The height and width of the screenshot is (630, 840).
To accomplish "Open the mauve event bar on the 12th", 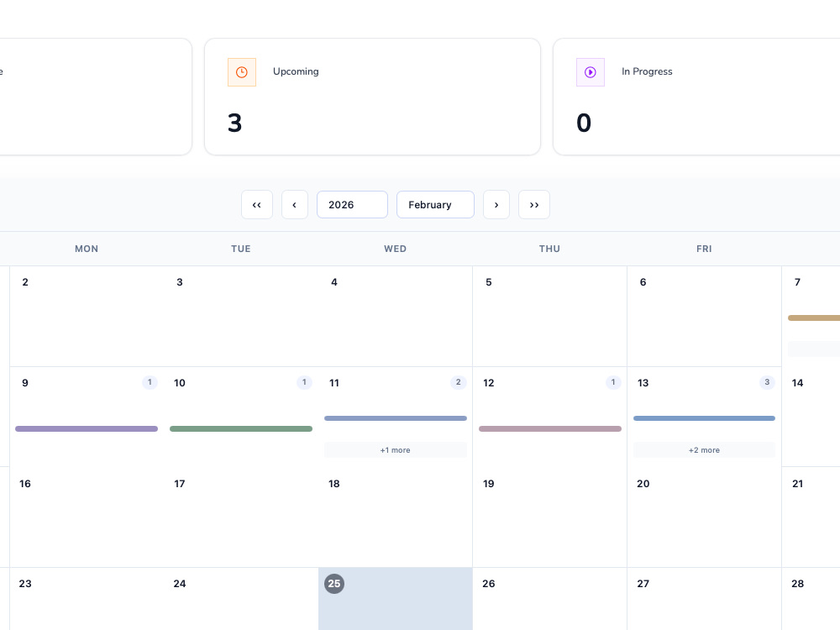I will coord(549,428).
